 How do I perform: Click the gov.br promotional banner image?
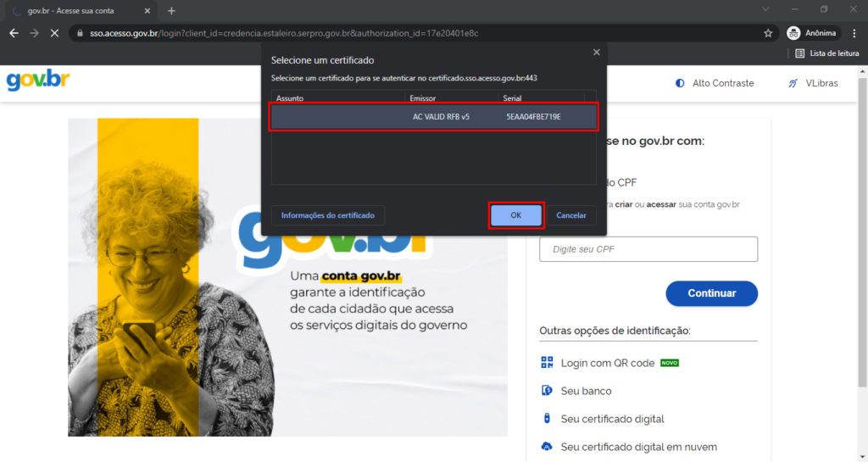click(x=287, y=277)
